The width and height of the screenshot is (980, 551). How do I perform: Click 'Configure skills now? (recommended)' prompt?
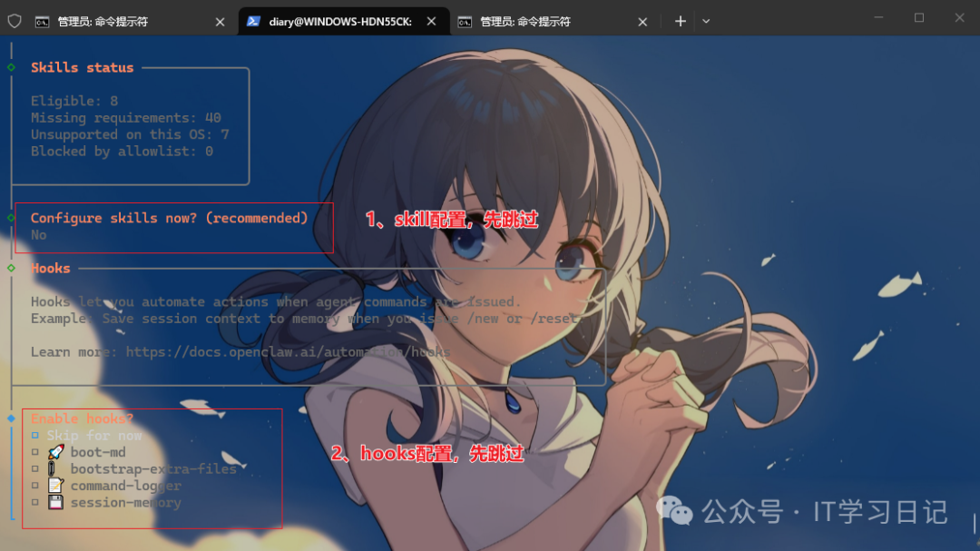[170, 218]
